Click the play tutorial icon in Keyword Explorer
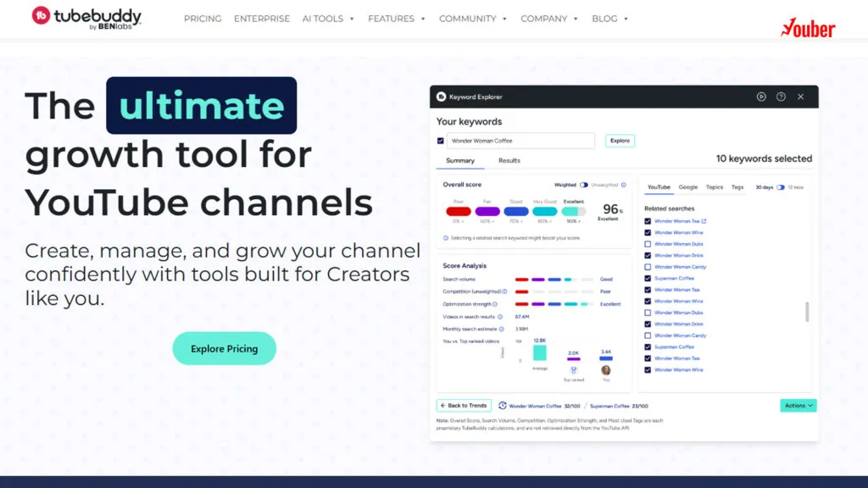Screen dimensions: 868x488 click(761, 97)
